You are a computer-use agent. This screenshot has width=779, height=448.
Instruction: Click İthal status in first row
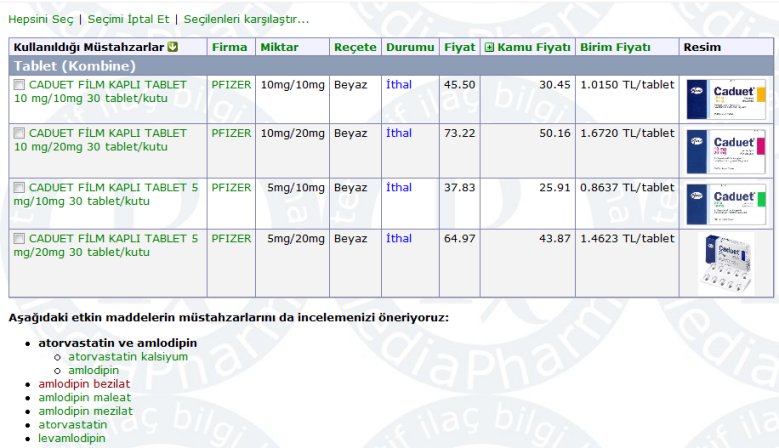[399, 85]
